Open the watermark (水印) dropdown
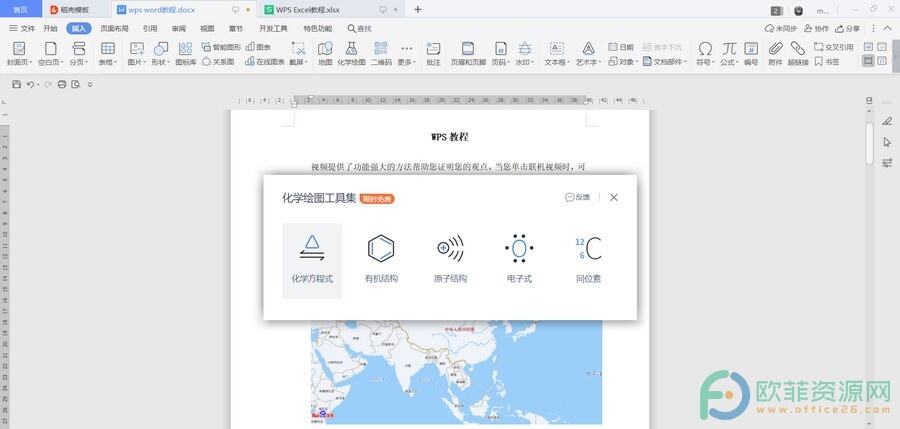Image resolution: width=900 pixels, height=429 pixels. (x=525, y=53)
